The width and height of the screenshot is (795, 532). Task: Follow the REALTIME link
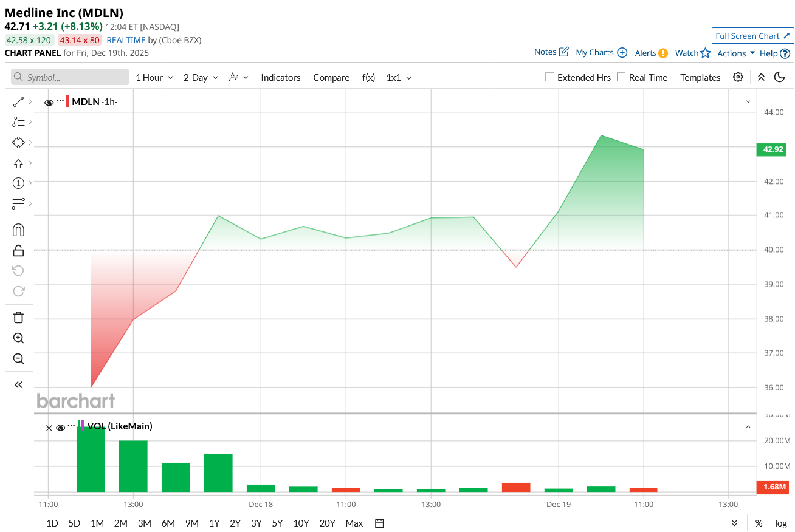coord(126,40)
